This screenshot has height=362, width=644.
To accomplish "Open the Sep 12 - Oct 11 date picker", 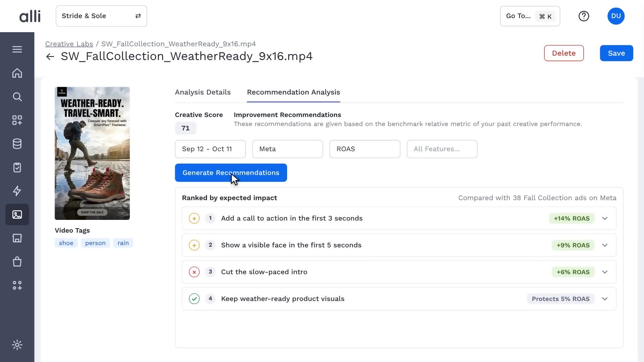I will point(210,149).
